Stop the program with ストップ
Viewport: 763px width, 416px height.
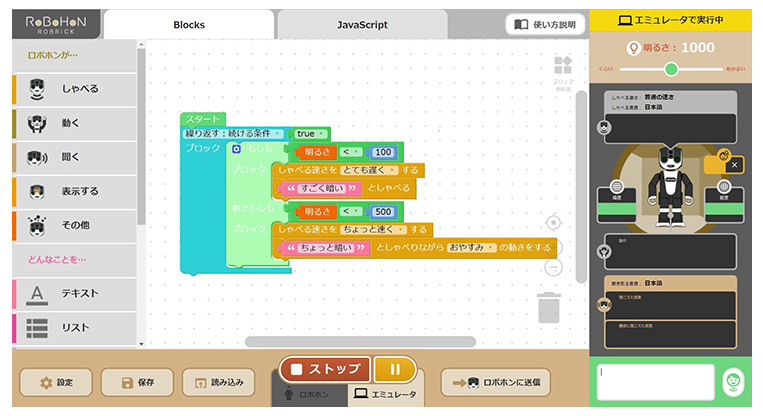[326, 370]
